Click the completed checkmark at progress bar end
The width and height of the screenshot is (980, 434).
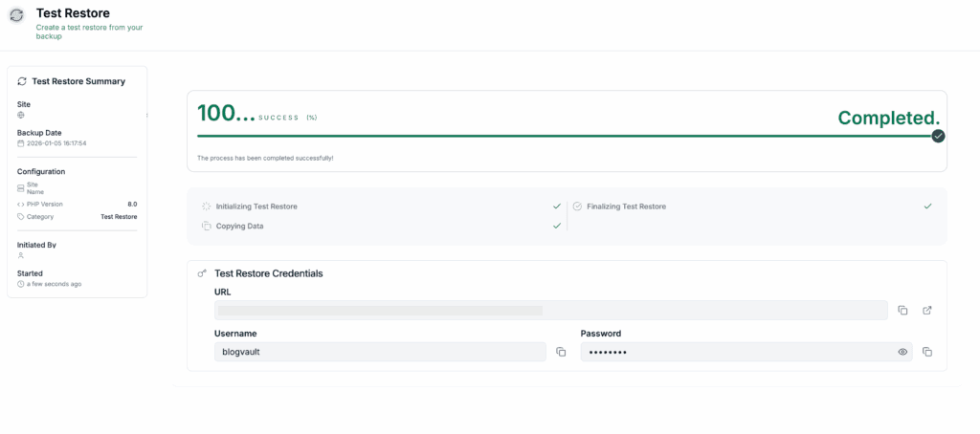(x=938, y=136)
